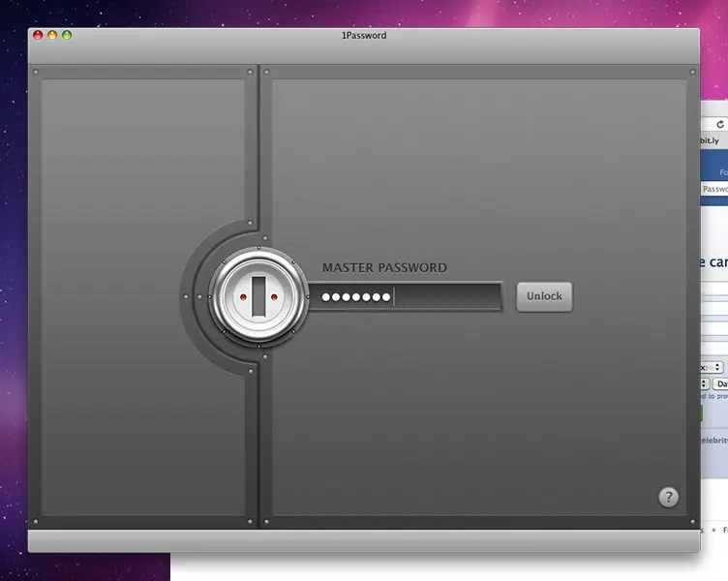
Task: Click the 1Password title in the title bar
Action: click(364, 35)
